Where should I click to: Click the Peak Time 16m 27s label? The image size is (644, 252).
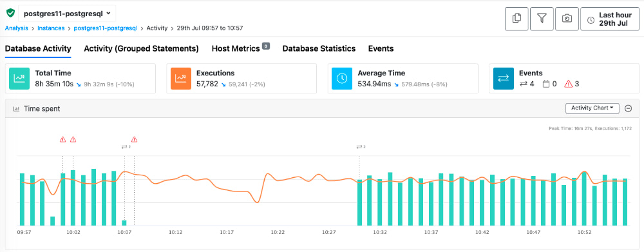click(x=571, y=129)
